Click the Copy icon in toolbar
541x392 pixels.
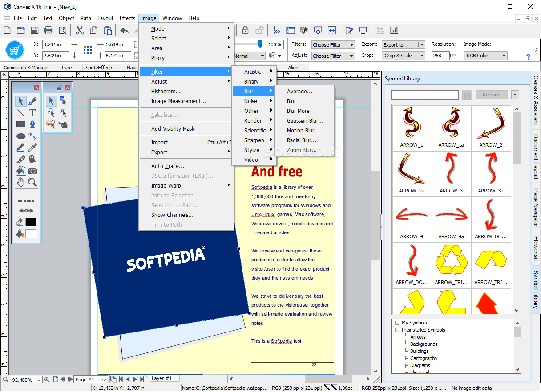[x=93, y=30]
